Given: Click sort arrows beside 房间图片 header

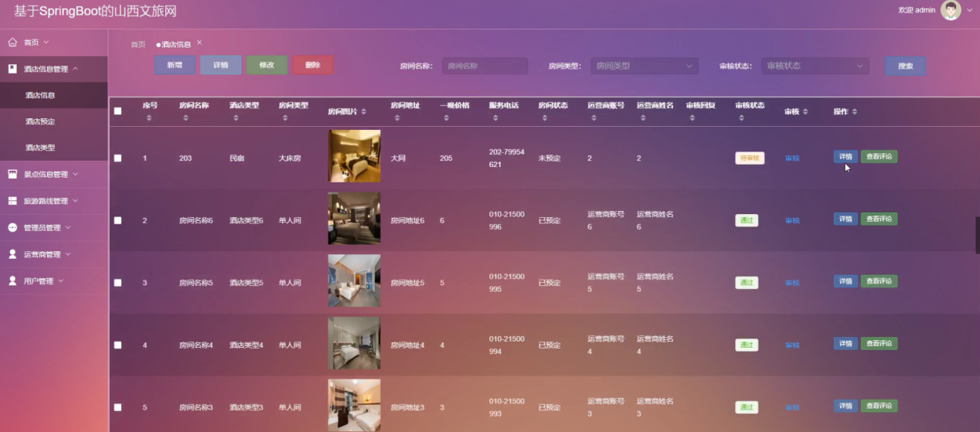Looking at the screenshot, I should [x=363, y=111].
